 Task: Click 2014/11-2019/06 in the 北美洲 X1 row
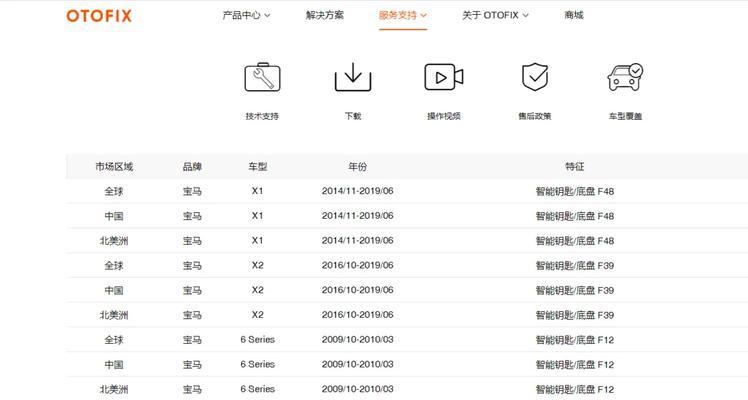click(x=358, y=240)
